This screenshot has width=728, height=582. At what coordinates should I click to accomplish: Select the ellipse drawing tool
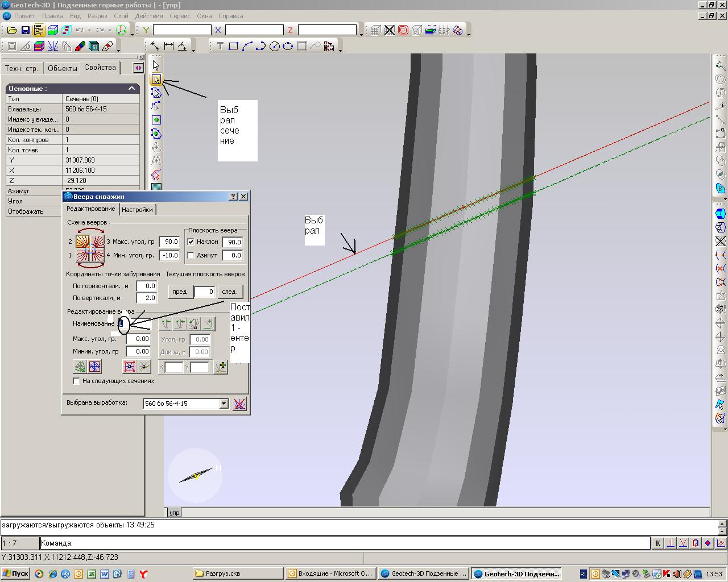coord(288,46)
